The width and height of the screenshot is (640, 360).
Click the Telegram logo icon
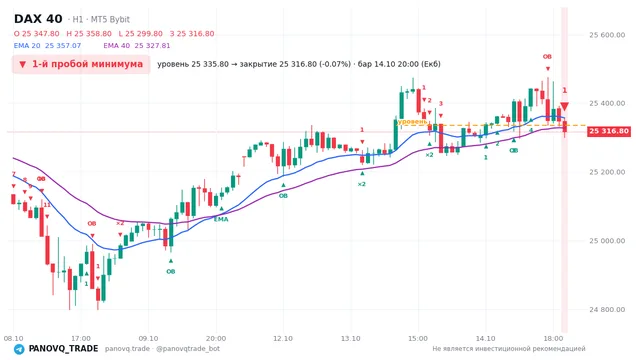click(19, 349)
